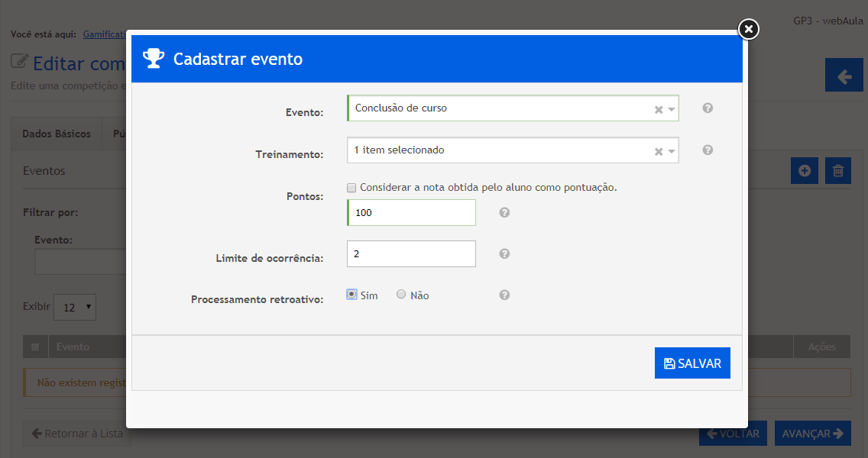Expand the Treinamento dropdown arrow
The width and height of the screenshot is (868, 458).
point(672,152)
